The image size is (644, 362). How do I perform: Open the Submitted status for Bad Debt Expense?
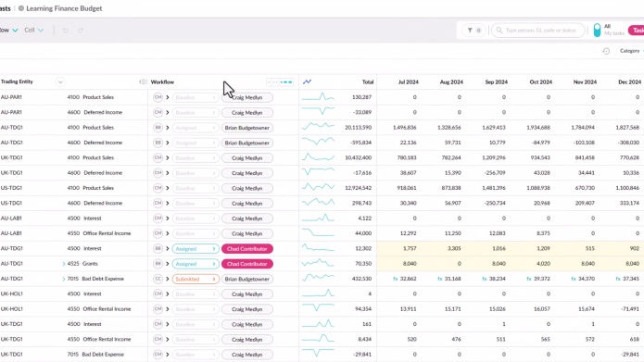(196, 279)
